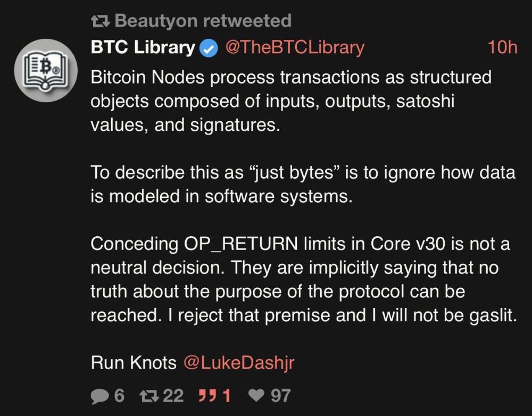Click the red quote marks icon
Image resolution: width=532 pixels, height=416 pixels.
click(x=206, y=395)
